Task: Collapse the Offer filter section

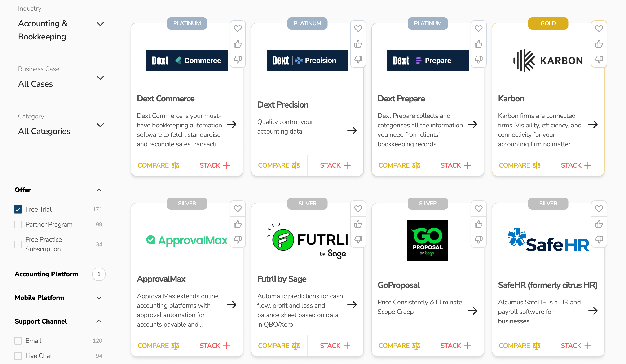Action: [99, 190]
